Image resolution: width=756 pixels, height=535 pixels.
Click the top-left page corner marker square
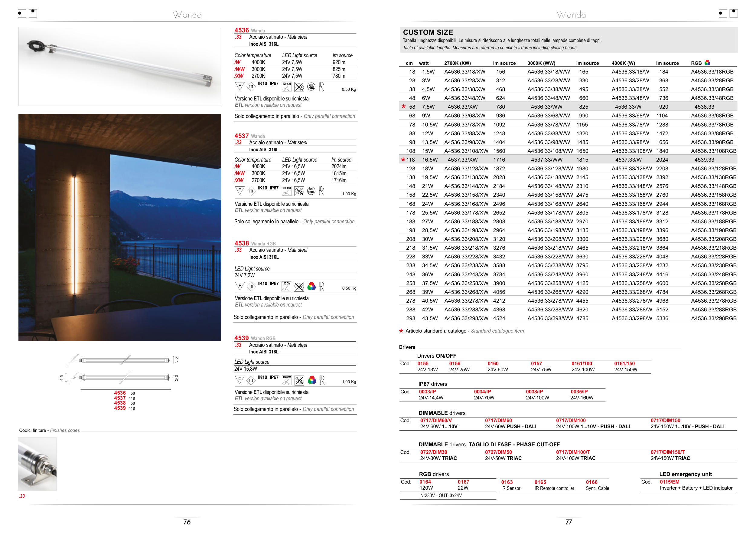(x=22, y=14)
